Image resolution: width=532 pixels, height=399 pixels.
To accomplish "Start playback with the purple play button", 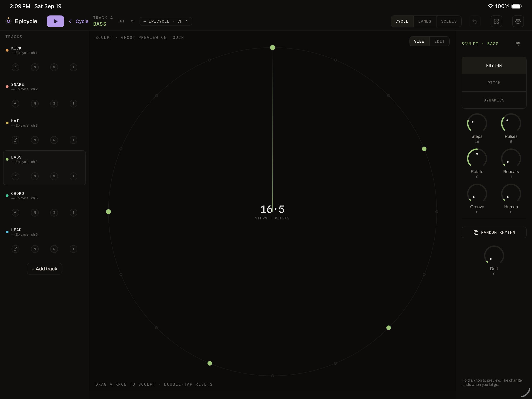I will click(x=55, y=21).
